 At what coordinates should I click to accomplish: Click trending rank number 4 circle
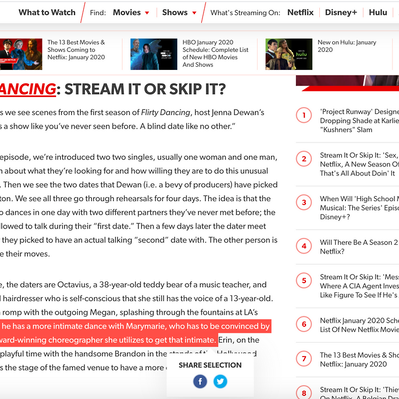[x=304, y=246]
